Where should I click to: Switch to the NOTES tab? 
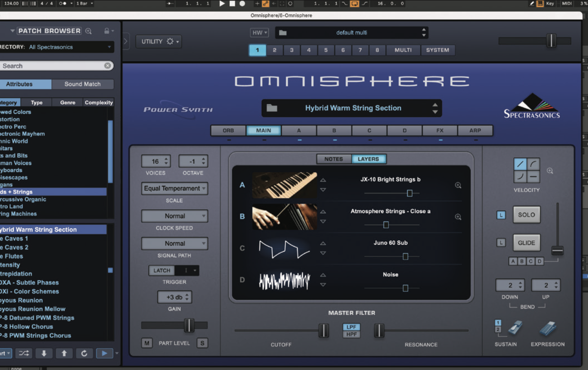[x=333, y=158]
